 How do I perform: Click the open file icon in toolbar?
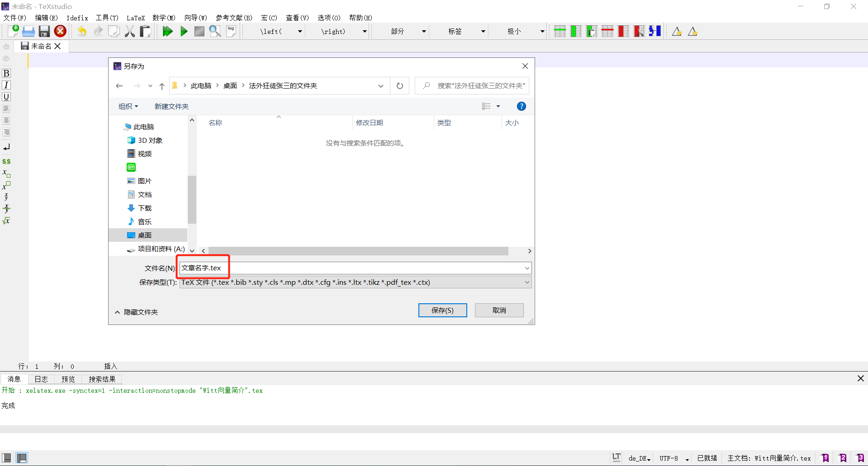point(28,31)
